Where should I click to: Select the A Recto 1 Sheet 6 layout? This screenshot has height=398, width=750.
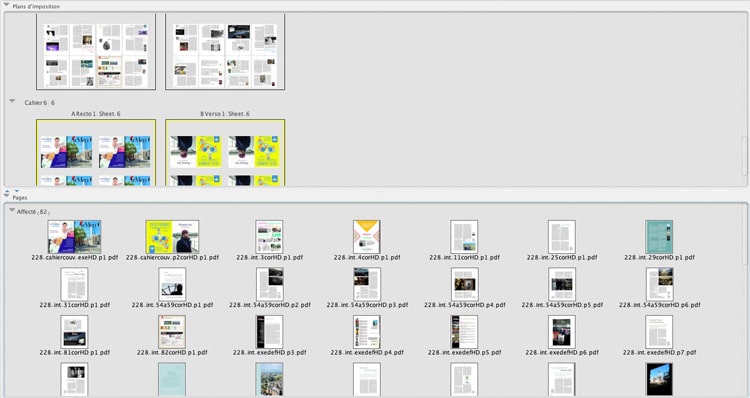(96, 153)
